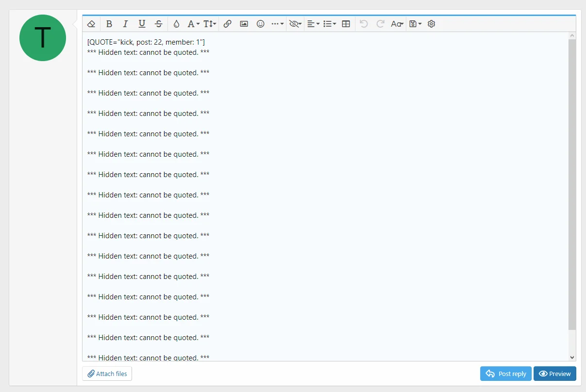The height and width of the screenshot is (392, 586).
Task: Click the Post reply button
Action: pyautogui.click(x=505, y=374)
